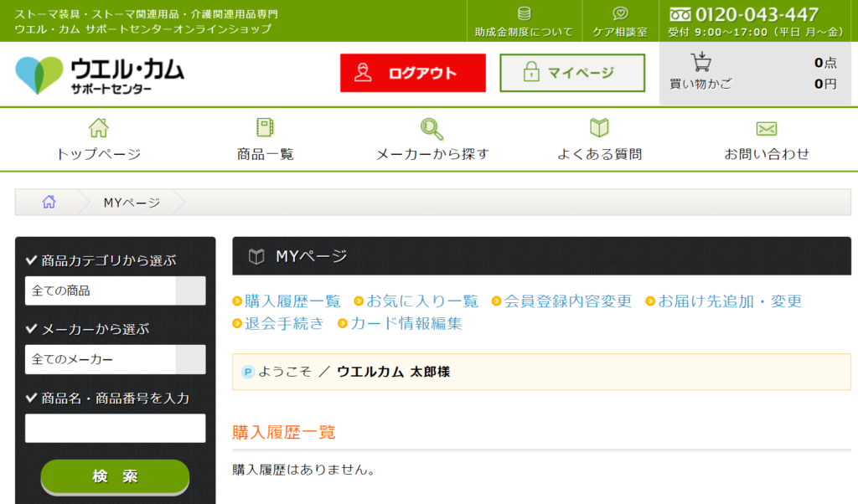858x504 pixels.
Task: Click the Wel-Cam heart logo
Action: [x=39, y=75]
